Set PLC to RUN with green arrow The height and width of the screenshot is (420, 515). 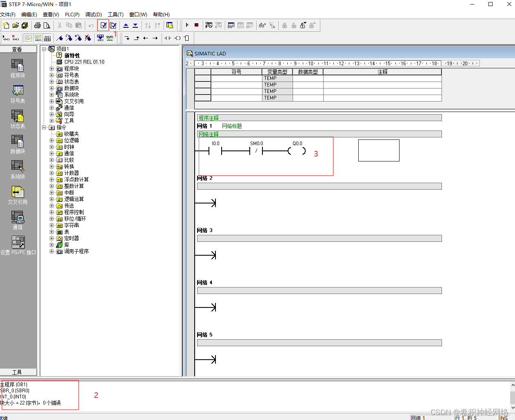click(x=187, y=25)
